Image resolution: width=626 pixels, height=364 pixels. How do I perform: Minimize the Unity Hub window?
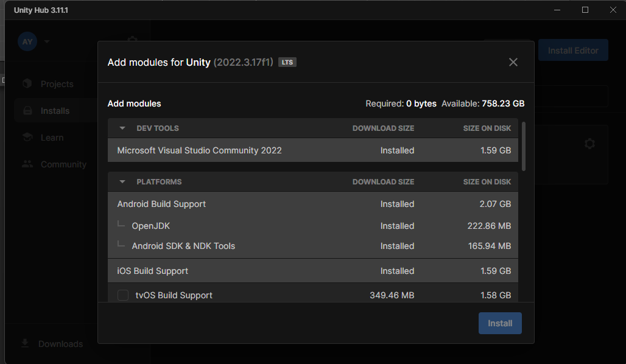pos(557,10)
